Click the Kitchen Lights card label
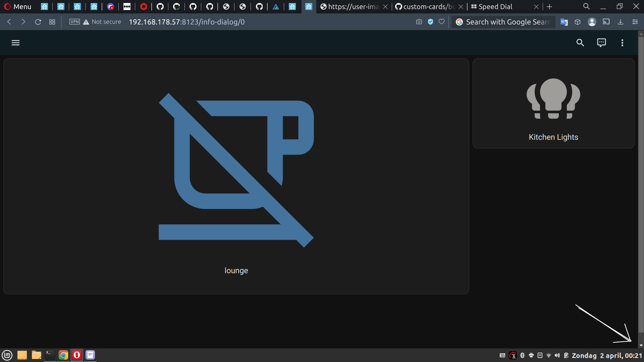644x362 pixels. point(553,137)
